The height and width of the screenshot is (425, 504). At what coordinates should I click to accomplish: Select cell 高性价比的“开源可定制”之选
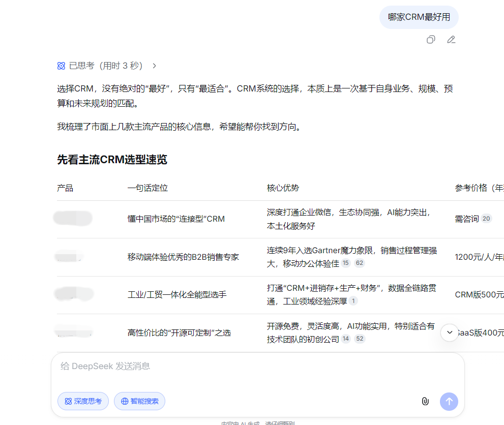[x=180, y=333]
